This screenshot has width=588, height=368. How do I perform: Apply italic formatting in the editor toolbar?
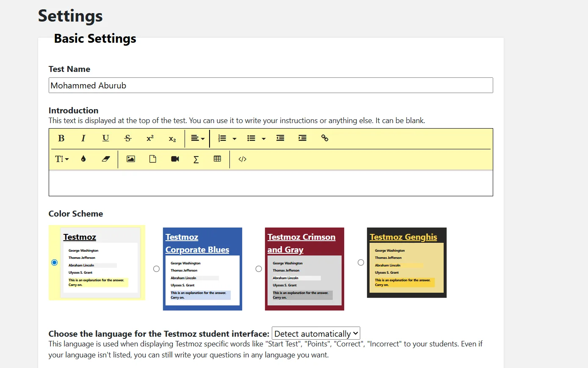pos(83,138)
